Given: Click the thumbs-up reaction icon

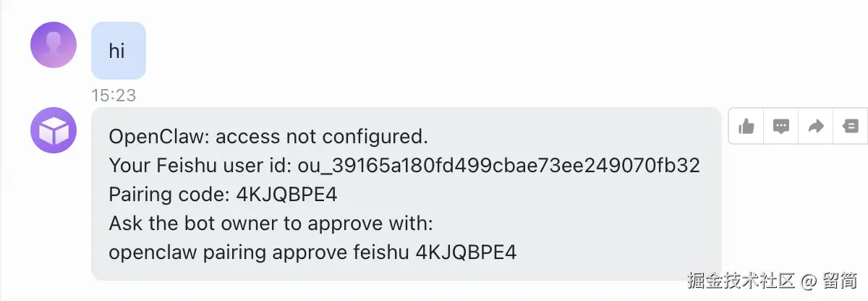Looking at the screenshot, I should pos(746,127).
